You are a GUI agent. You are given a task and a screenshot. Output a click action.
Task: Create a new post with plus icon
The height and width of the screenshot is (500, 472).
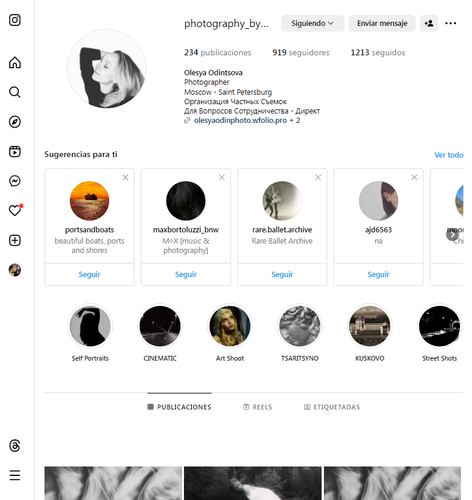tap(15, 240)
